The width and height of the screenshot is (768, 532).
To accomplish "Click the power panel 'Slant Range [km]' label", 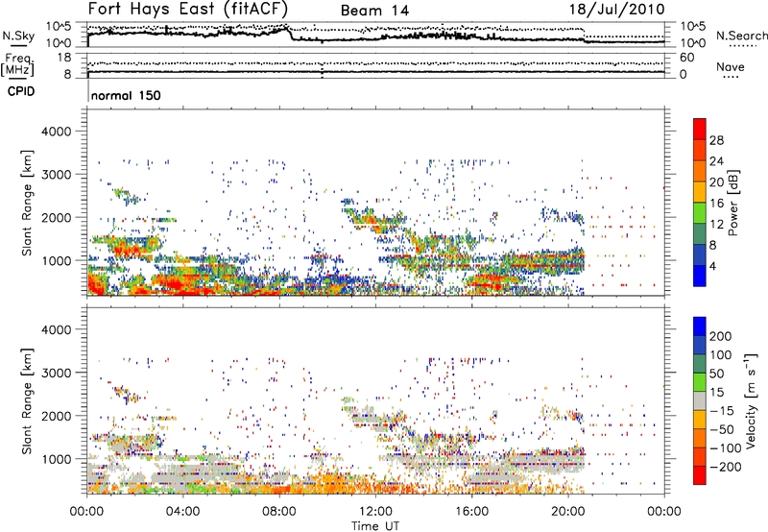I will (x=27, y=203).
